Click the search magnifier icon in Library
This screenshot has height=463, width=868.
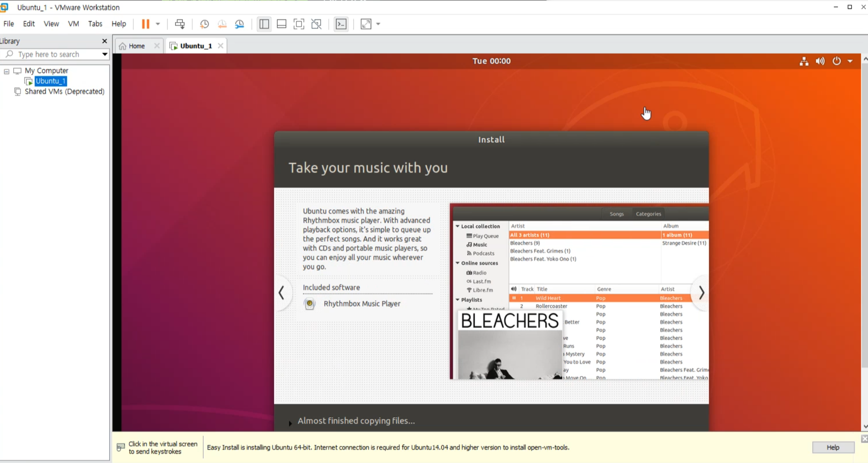point(9,54)
